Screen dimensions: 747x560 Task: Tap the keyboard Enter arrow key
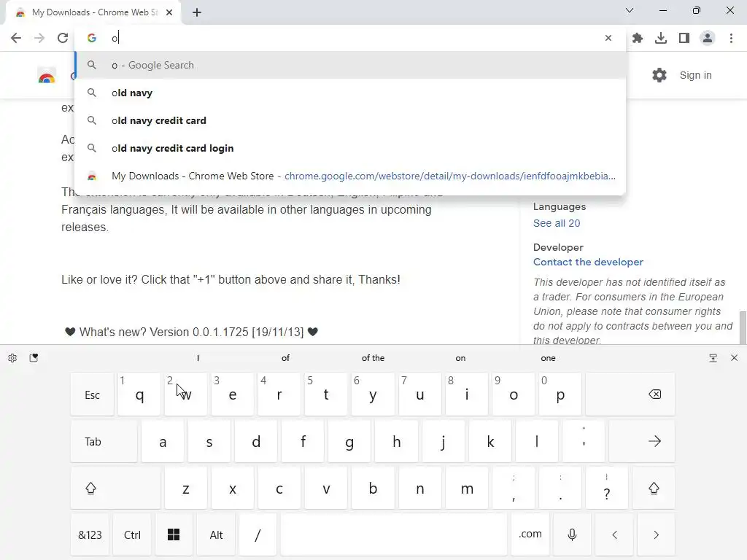[642, 441]
